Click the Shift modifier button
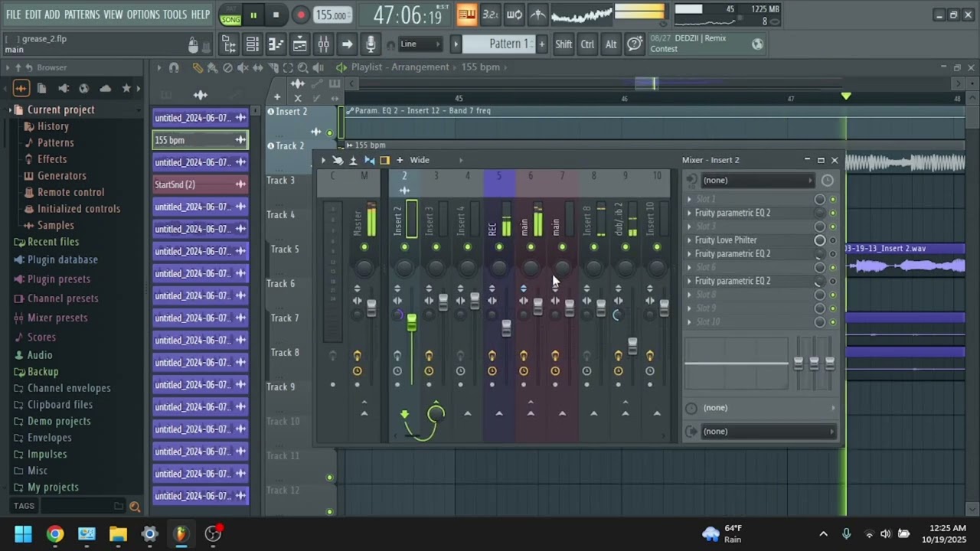The height and width of the screenshot is (551, 980). 563,44
